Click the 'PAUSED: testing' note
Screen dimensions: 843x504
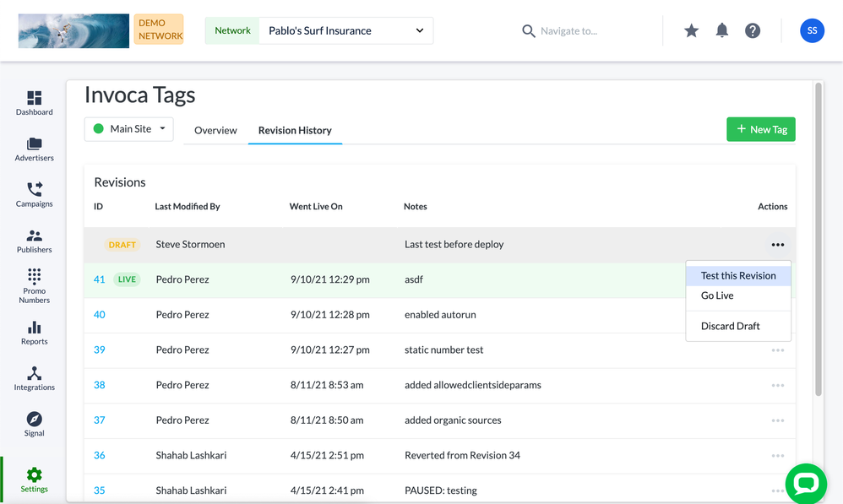tap(441, 490)
